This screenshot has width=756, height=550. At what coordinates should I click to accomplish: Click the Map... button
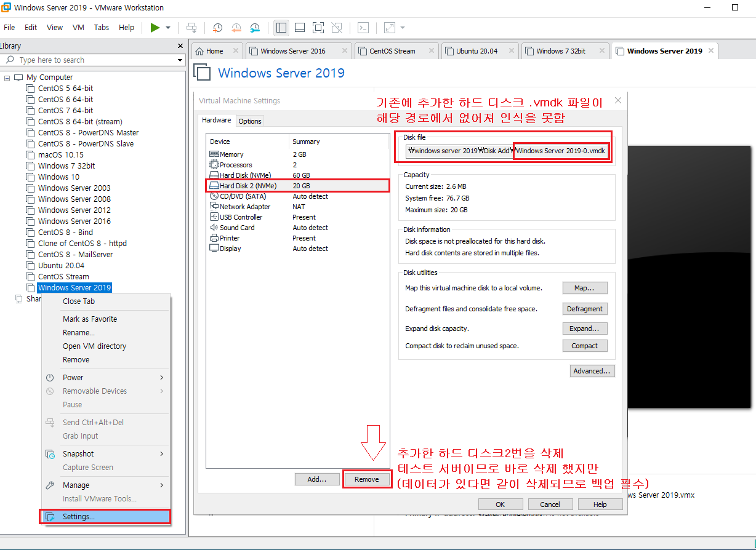point(585,288)
